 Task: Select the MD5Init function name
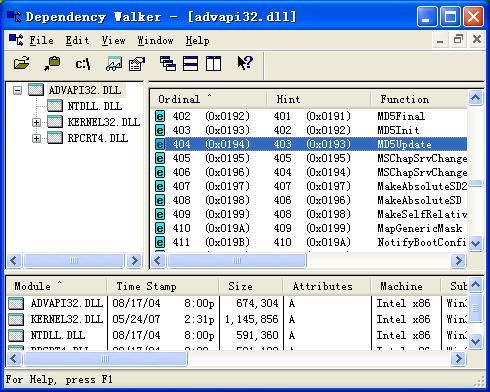click(x=398, y=130)
